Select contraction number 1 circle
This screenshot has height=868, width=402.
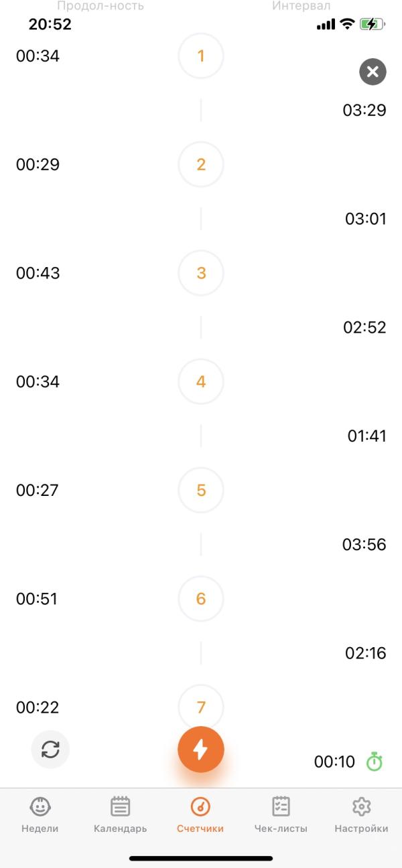tap(201, 56)
